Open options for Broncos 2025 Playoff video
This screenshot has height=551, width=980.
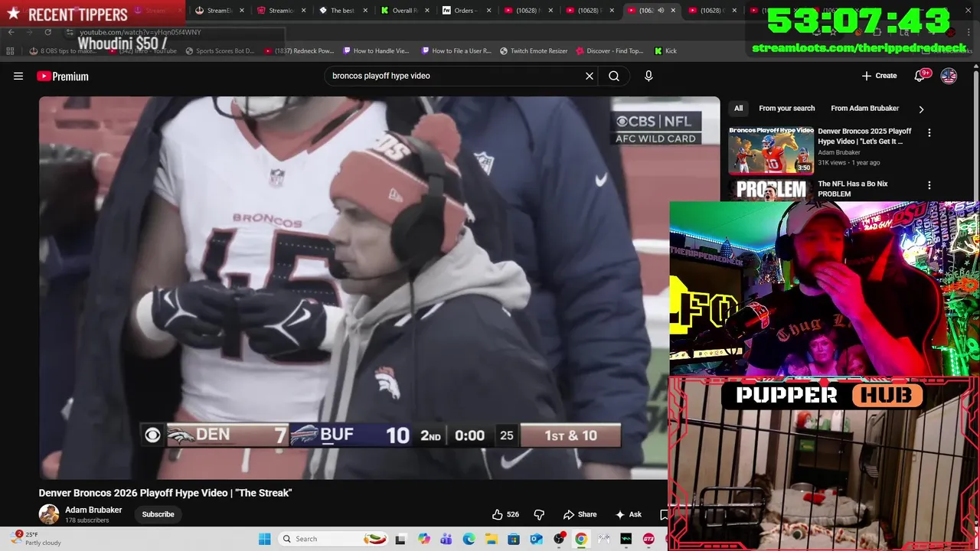(929, 132)
